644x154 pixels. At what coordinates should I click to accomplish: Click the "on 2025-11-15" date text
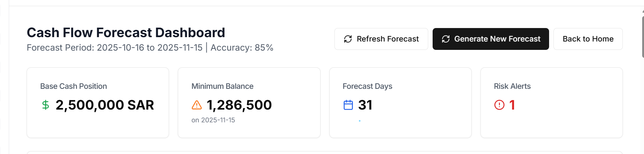[x=213, y=120]
